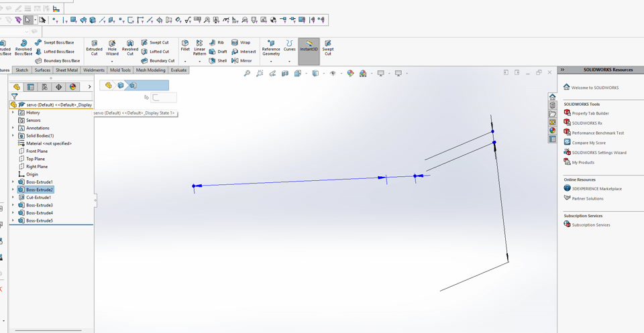The height and width of the screenshot is (333, 644).
Task: Show more manager tabs with chevron
Action: pyautogui.click(x=89, y=87)
